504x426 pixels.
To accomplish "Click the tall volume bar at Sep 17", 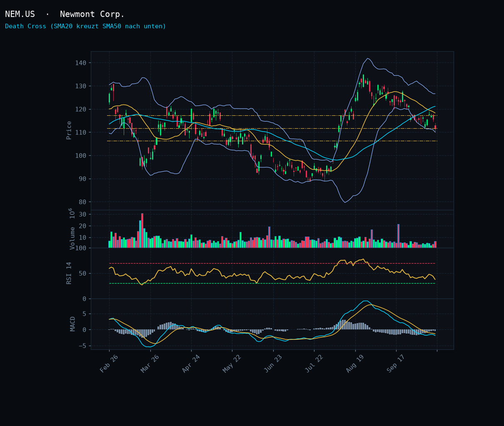I will (x=398, y=236).
